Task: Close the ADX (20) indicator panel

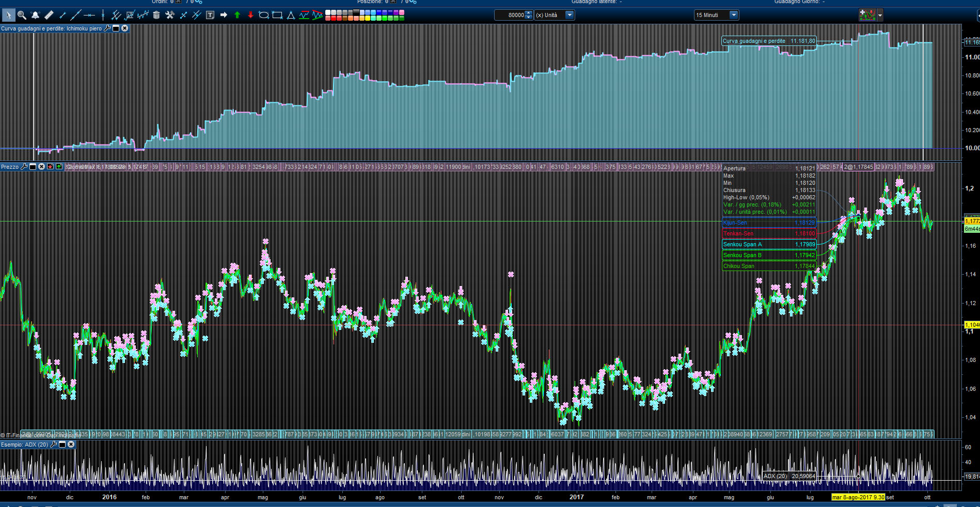Action: coord(71,445)
